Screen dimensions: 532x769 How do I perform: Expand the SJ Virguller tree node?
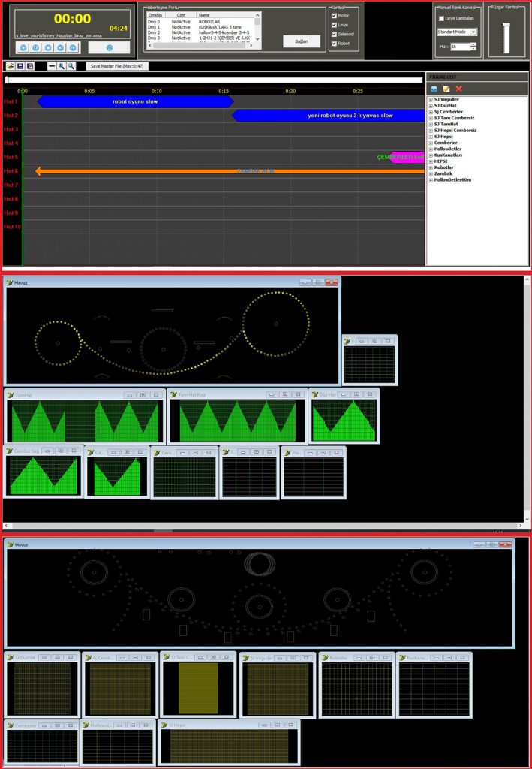pyautogui.click(x=431, y=99)
